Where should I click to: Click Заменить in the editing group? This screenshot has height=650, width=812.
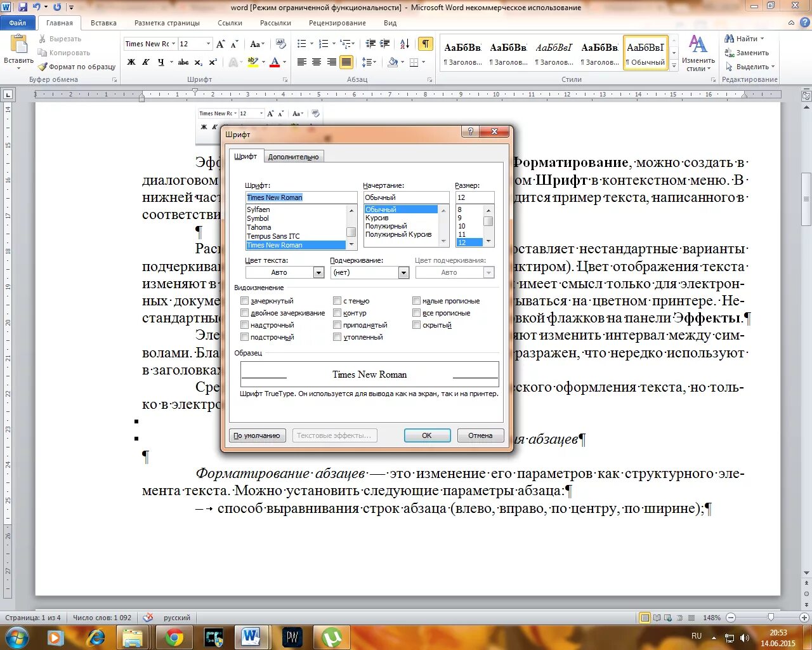coord(747,53)
